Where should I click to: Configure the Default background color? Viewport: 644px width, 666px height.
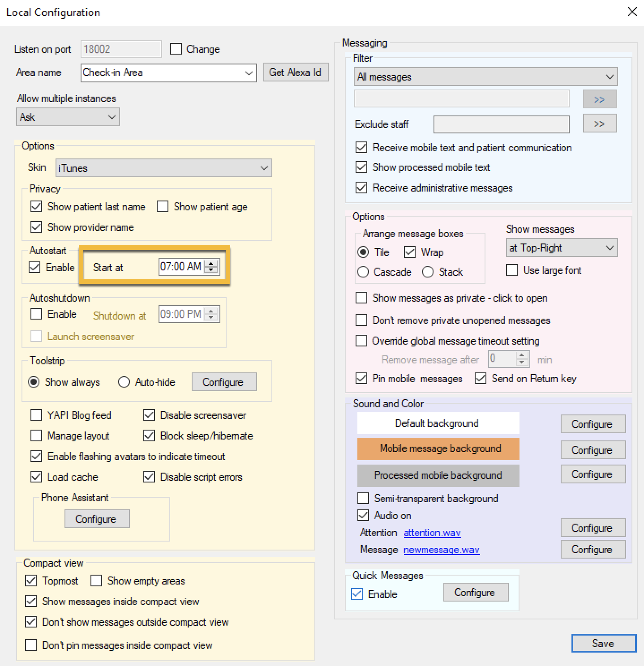(x=593, y=424)
